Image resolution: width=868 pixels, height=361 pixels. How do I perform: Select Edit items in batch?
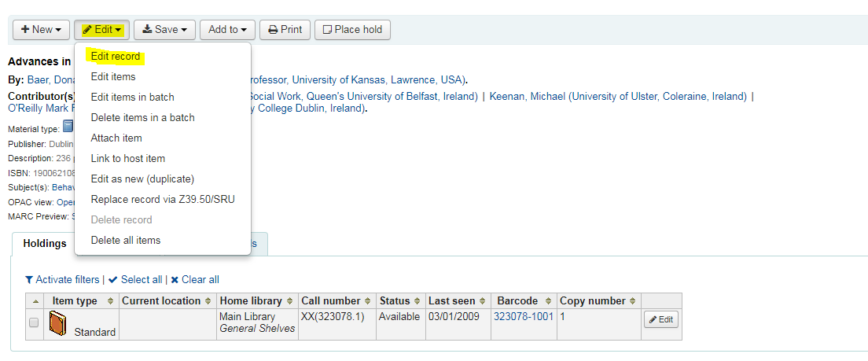pos(132,98)
